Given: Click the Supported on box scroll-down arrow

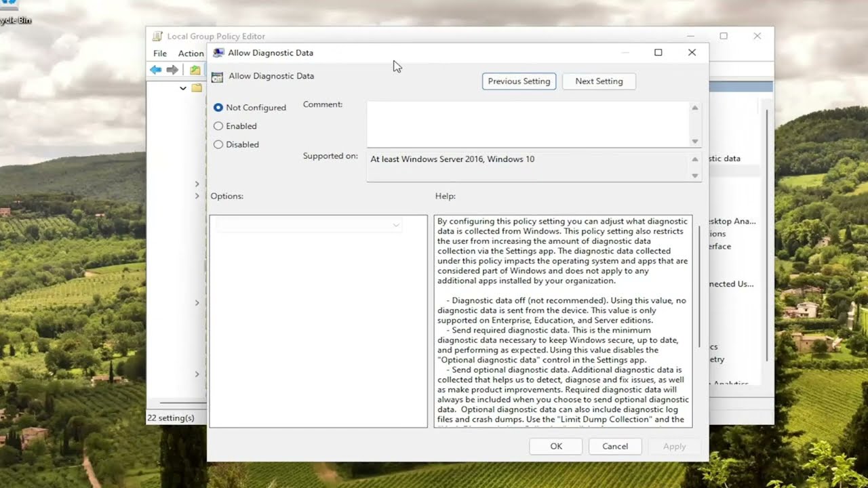Looking at the screenshot, I should click(695, 176).
